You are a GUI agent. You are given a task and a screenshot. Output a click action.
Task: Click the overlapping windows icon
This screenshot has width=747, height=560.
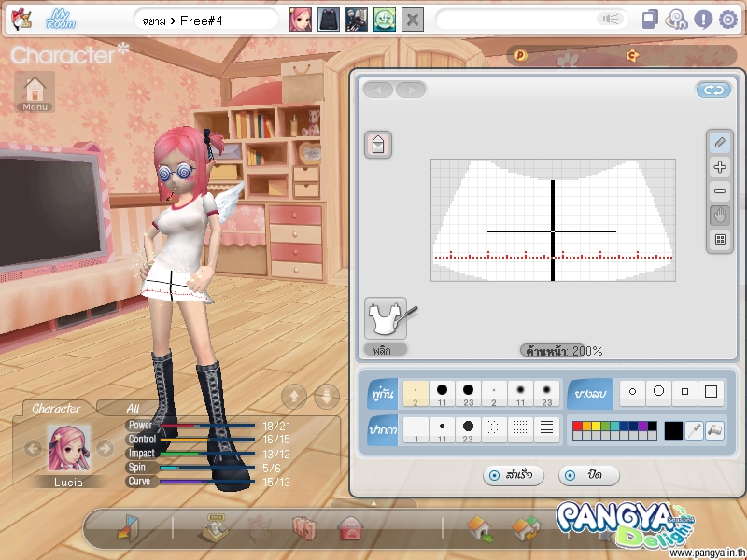coord(650,20)
